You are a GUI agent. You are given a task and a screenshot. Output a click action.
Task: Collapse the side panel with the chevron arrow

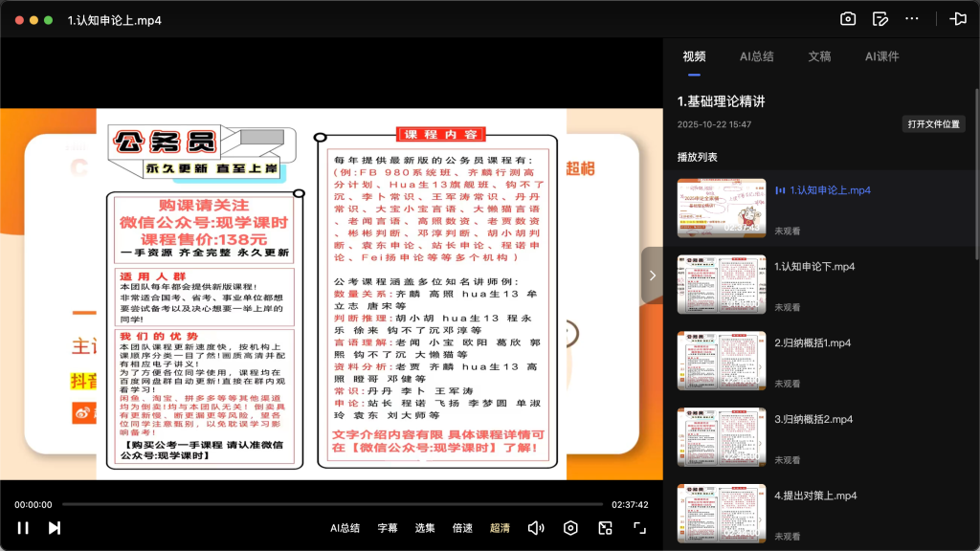pos(652,275)
